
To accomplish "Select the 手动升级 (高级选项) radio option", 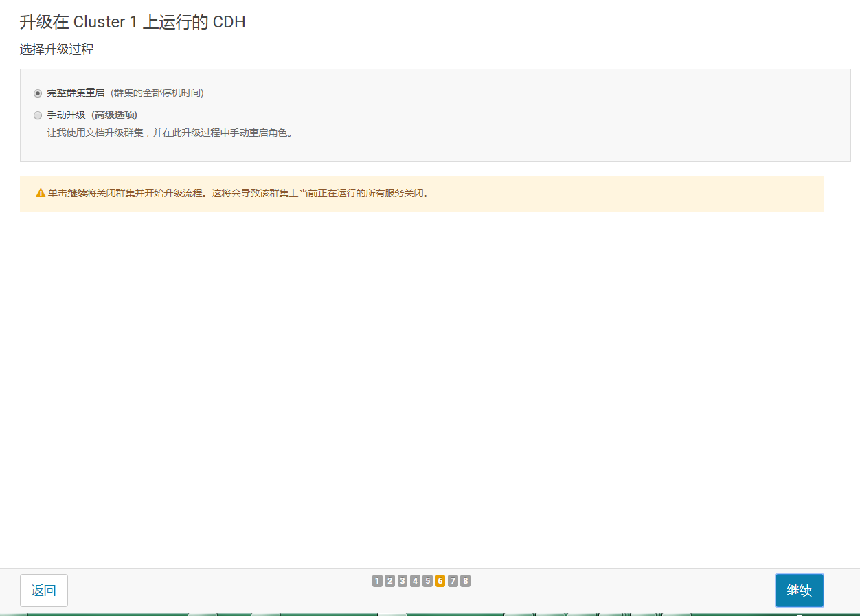I will tap(38, 115).
